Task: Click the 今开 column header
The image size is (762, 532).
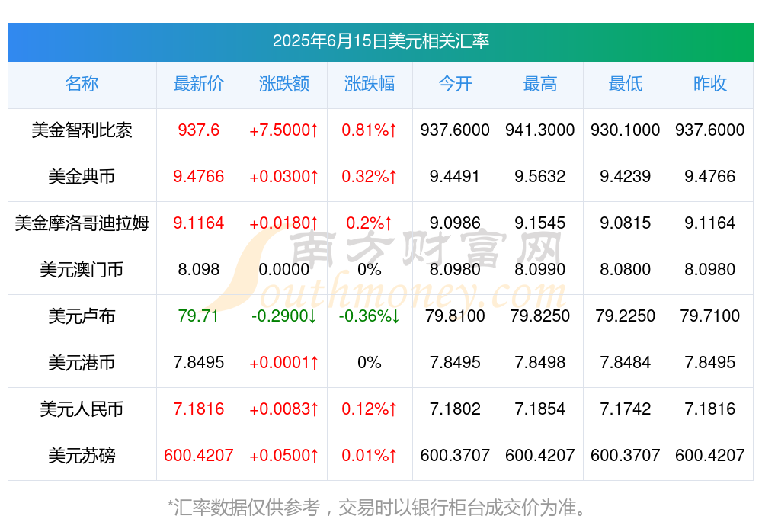Action: (455, 84)
